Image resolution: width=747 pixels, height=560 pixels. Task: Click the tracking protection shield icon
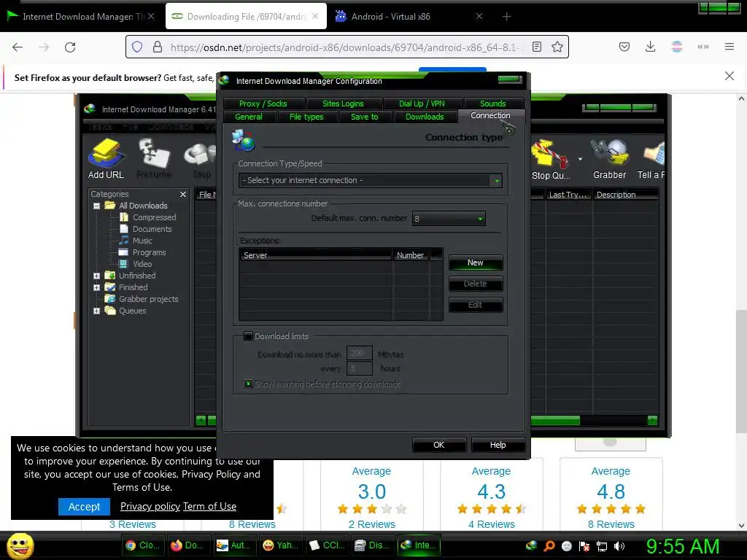click(x=137, y=47)
